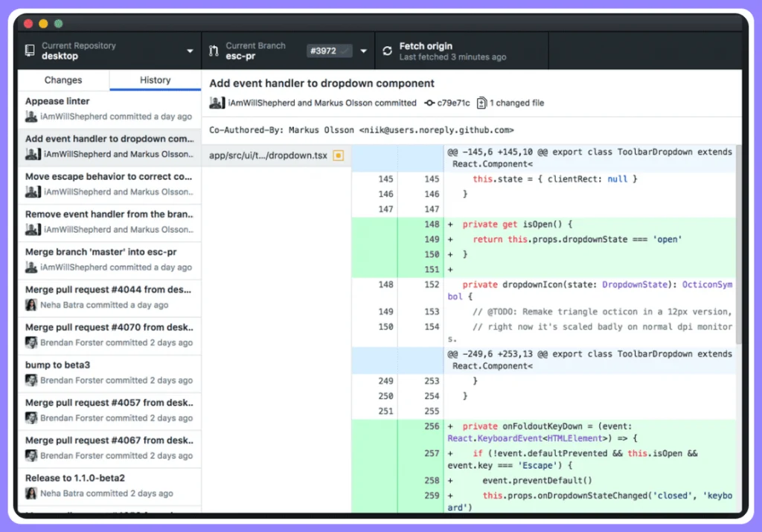762x532 pixels.
Task: Select Merge pull request #4057 commit
Action: pos(109,411)
